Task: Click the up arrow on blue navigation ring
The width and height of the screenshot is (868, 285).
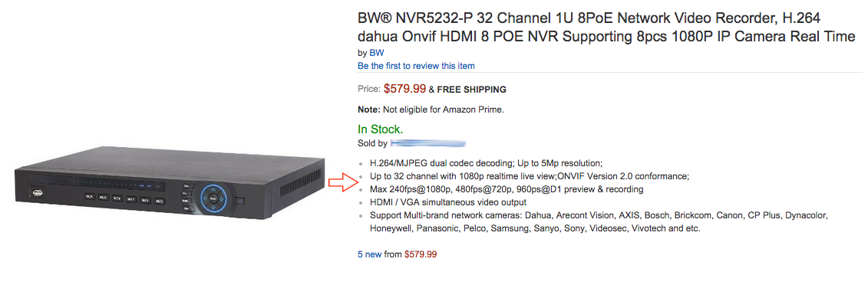Action: pos(213,189)
